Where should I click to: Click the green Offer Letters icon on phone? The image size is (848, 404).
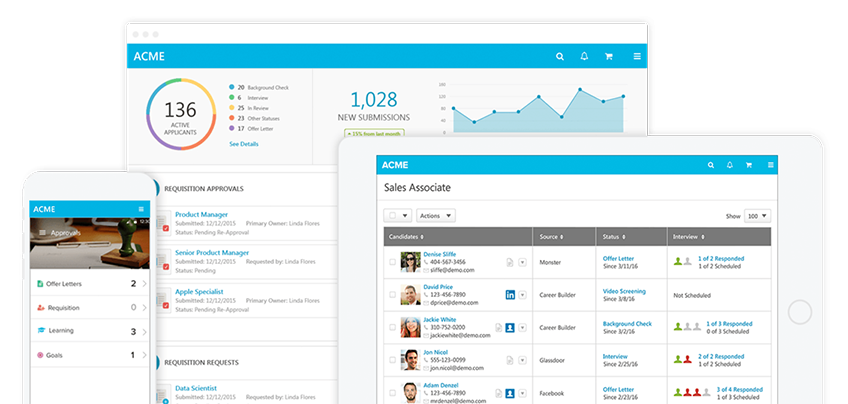click(40, 283)
